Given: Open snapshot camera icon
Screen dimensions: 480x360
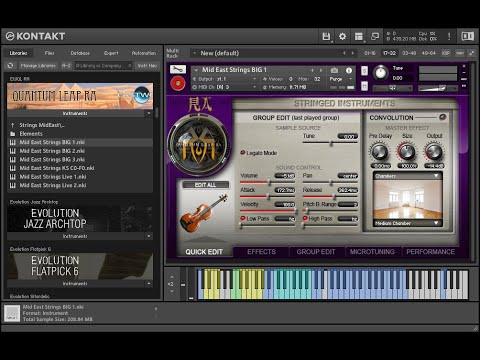Looking at the screenshot, I should [x=334, y=70].
